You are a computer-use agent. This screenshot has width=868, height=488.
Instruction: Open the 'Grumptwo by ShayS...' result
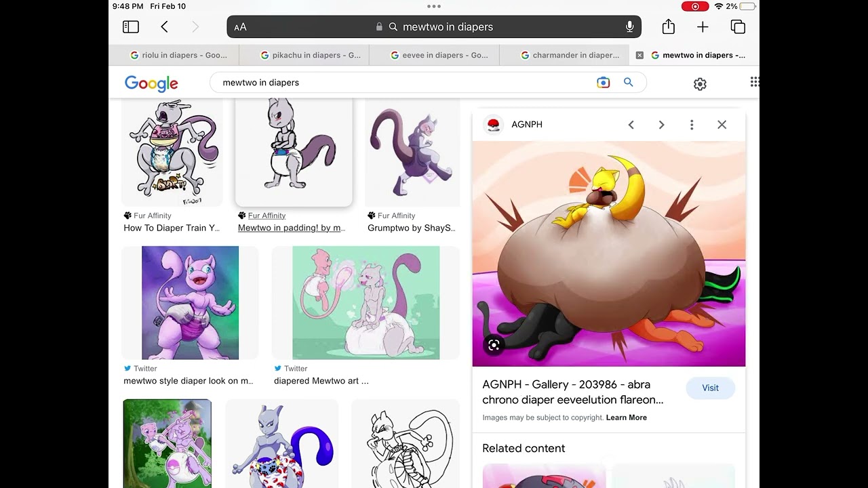click(412, 228)
